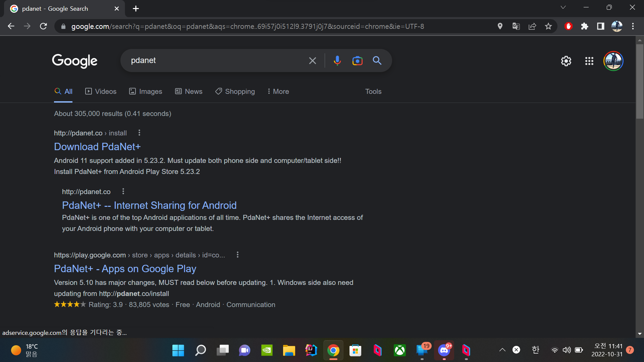Switch to the News tab
Screen dimensions: 644x362
[189, 92]
